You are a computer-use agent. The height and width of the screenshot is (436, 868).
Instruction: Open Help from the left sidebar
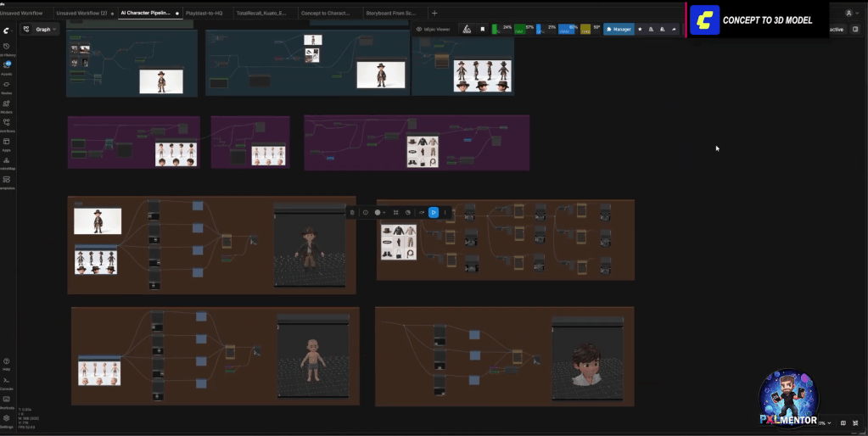pyautogui.click(x=7, y=364)
